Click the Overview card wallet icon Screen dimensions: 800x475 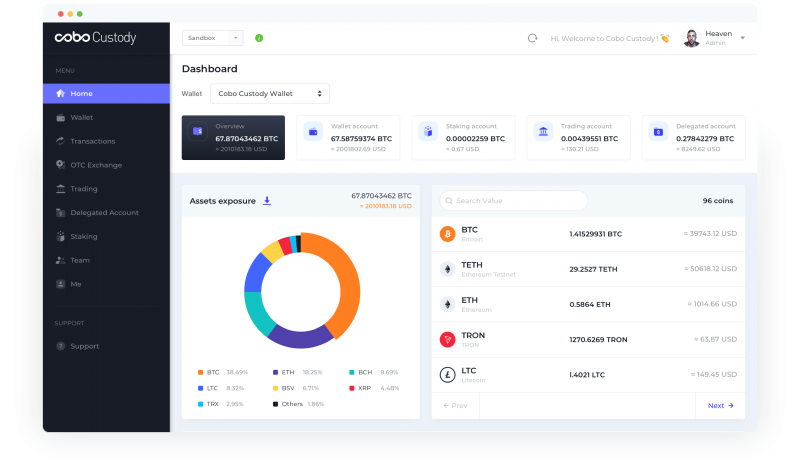pyautogui.click(x=197, y=131)
